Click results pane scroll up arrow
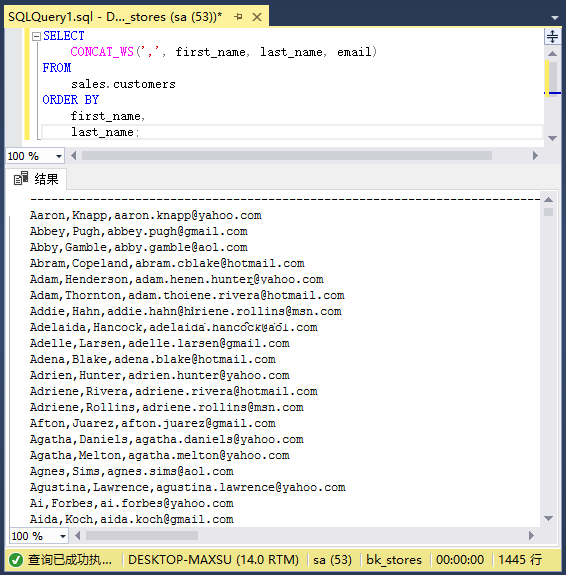 [548, 200]
